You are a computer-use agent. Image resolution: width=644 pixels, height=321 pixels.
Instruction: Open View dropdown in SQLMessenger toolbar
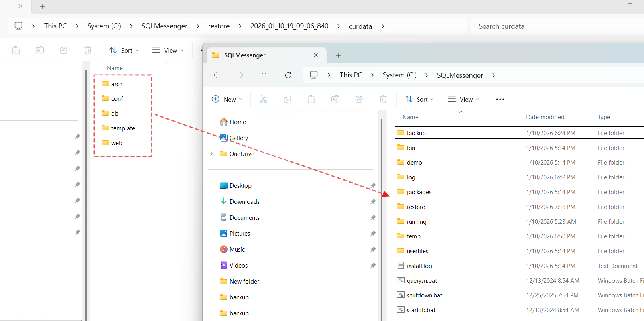pyautogui.click(x=463, y=99)
